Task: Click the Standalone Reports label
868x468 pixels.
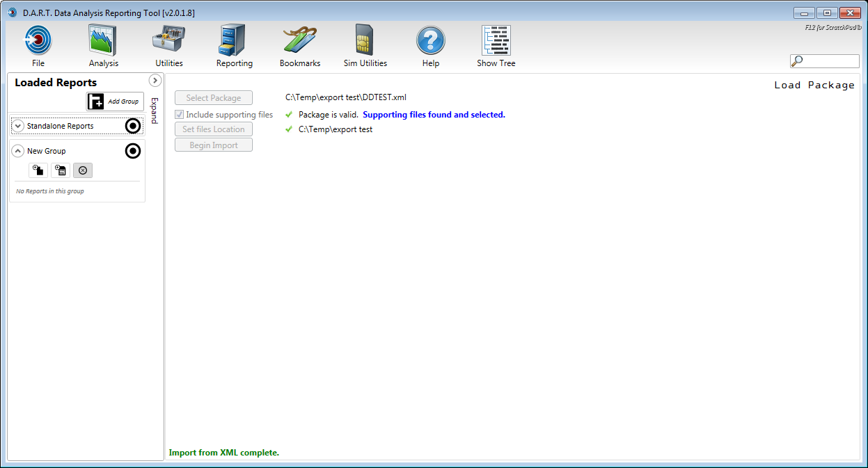Action: coord(61,127)
